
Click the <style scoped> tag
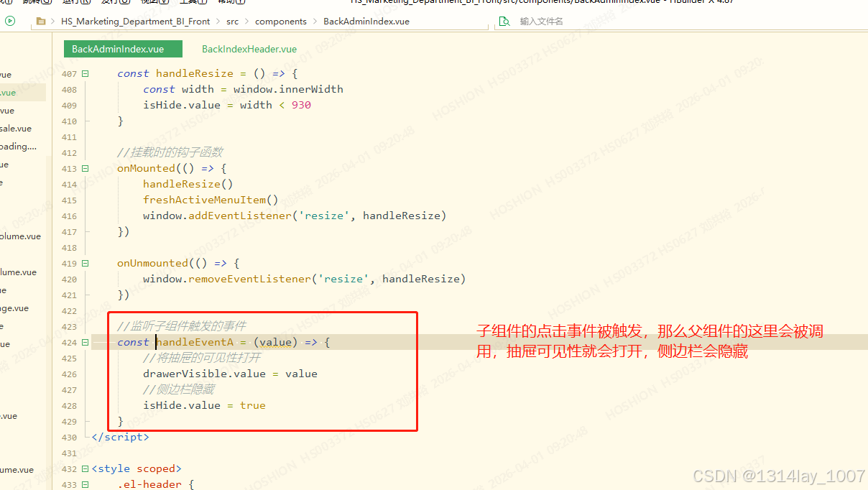137,468
